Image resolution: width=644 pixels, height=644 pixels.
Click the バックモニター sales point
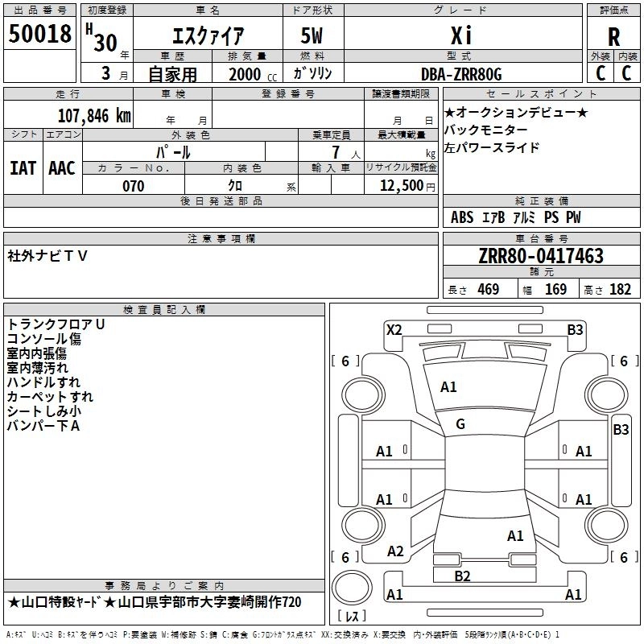coord(486,130)
